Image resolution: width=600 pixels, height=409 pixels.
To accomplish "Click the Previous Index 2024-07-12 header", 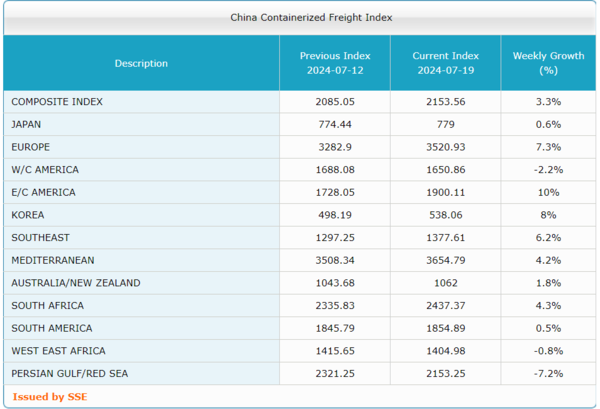I will [334, 63].
